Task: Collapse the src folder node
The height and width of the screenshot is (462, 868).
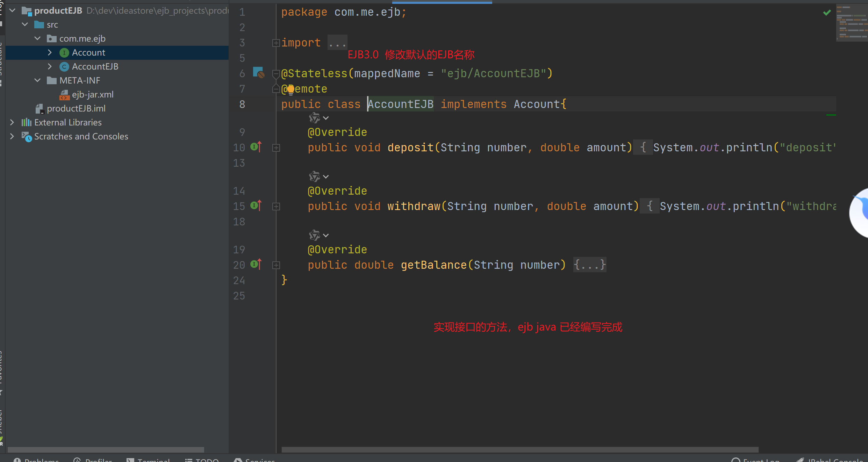Action: [25, 24]
